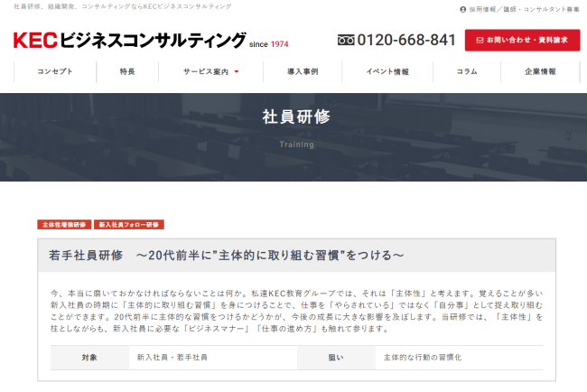
Task: Go to イベント情報 menu item
Action: pos(387,71)
